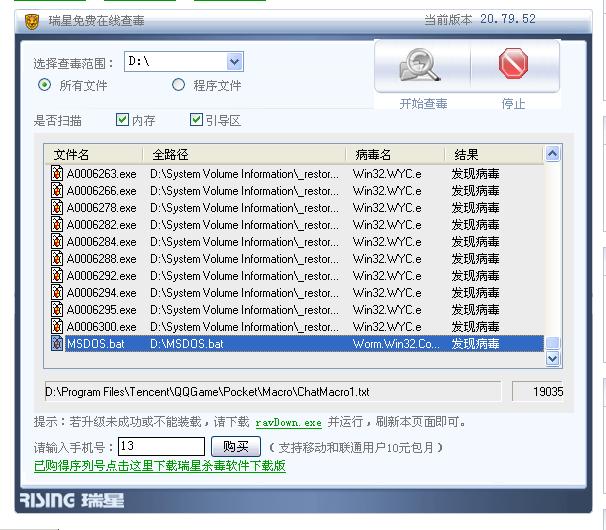
Task: Click the 停止 label button
Action: click(x=513, y=104)
